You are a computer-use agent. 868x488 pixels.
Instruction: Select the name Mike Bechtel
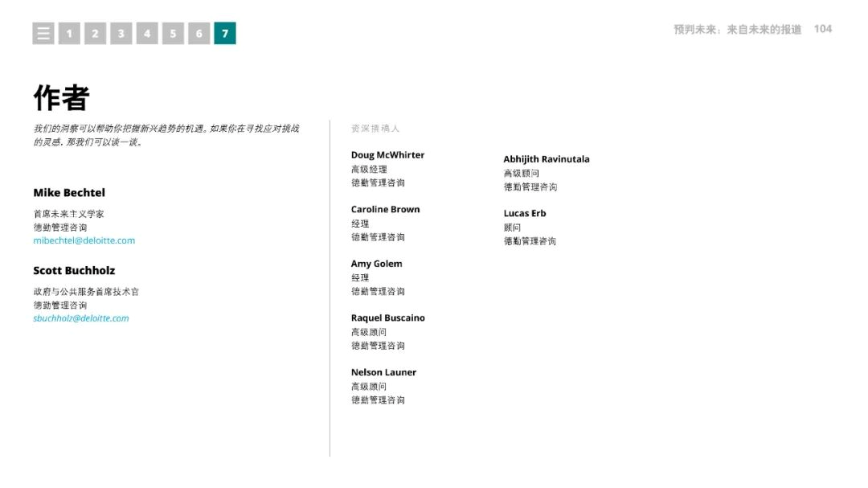[69, 193]
